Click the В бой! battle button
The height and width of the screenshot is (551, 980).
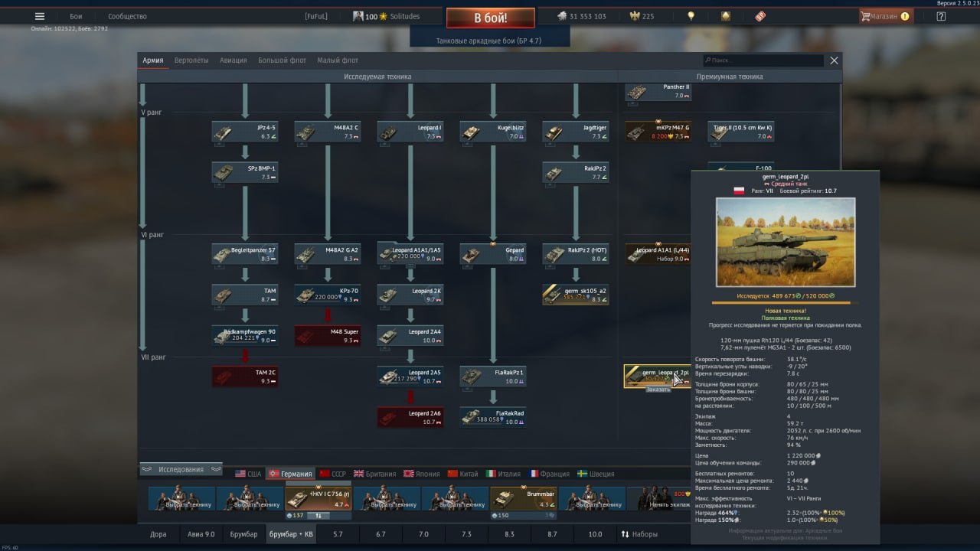491,18
